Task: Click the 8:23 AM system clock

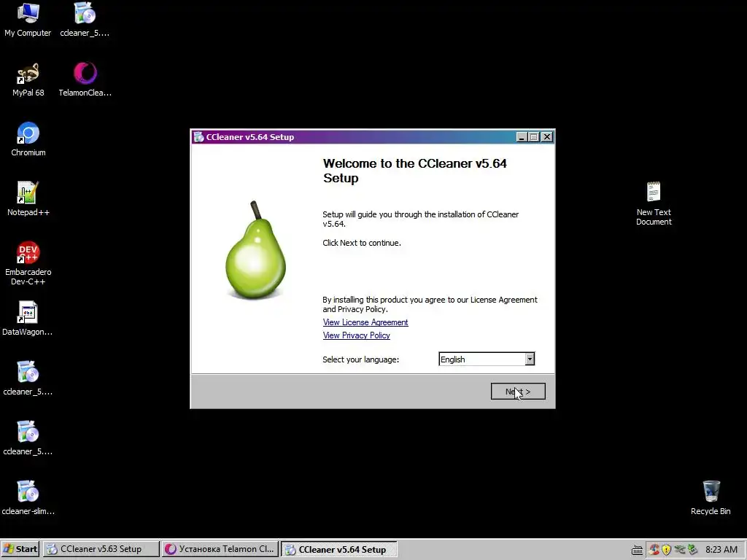Action: (721, 550)
